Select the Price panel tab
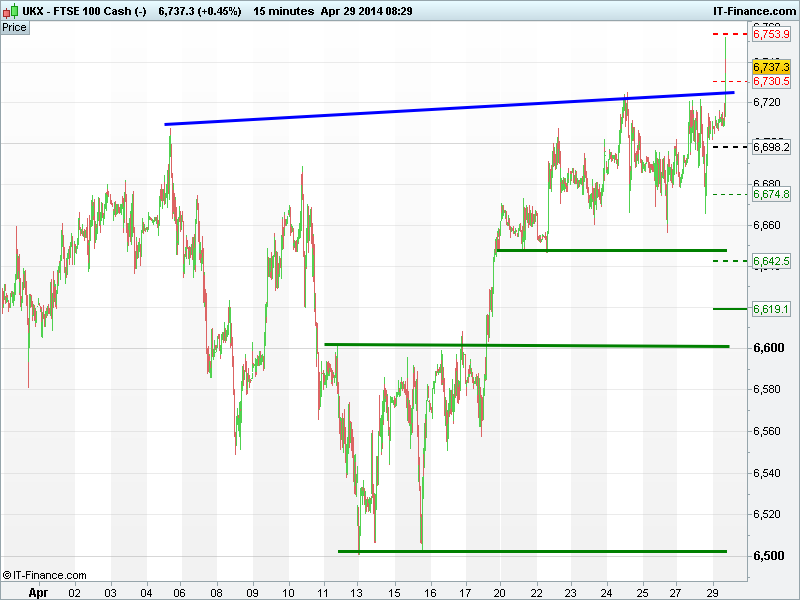This screenshot has height=600, width=800. pyautogui.click(x=15, y=27)
